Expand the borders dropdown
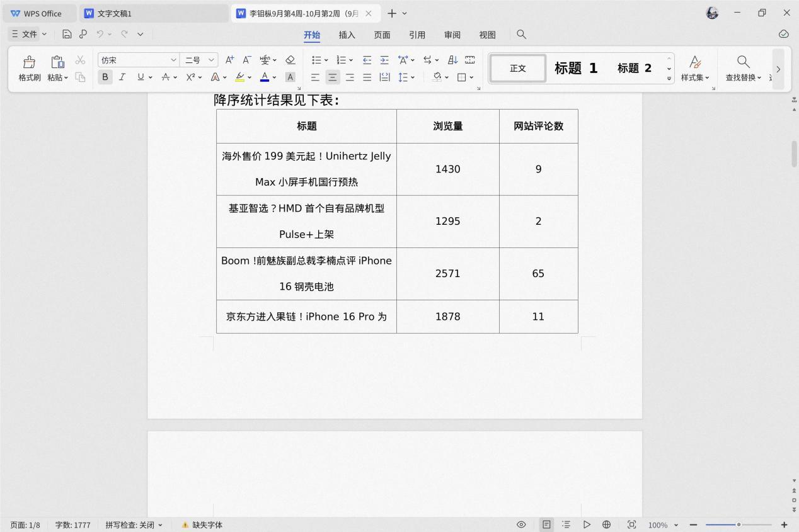The width and height of the screenshot is (799, 532). 471,77
